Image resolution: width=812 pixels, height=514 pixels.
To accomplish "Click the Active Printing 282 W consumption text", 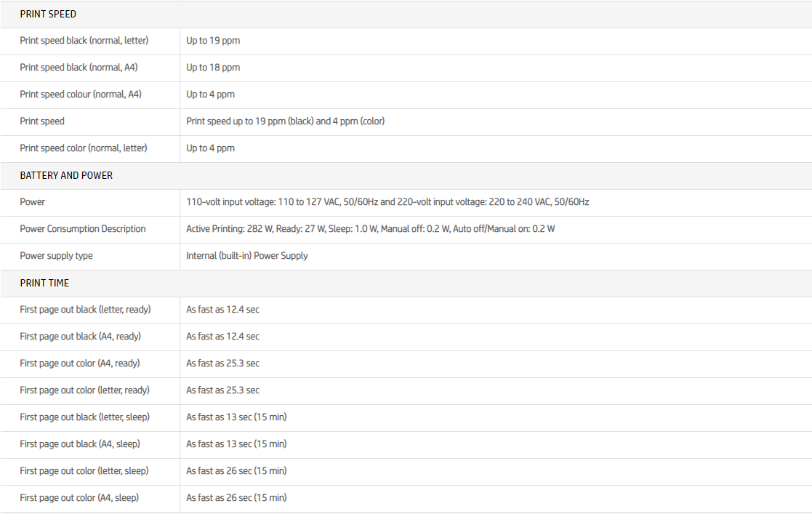I will (x=370, y=229).
